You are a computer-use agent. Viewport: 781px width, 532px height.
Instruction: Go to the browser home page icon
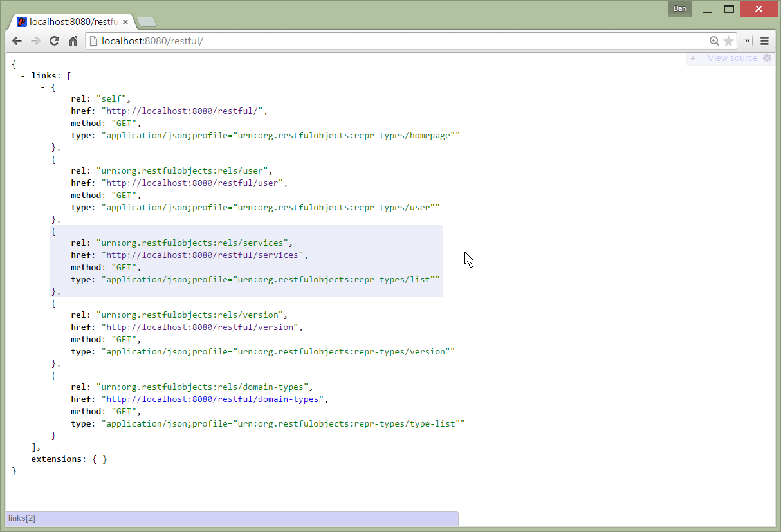tap(73, 41)
